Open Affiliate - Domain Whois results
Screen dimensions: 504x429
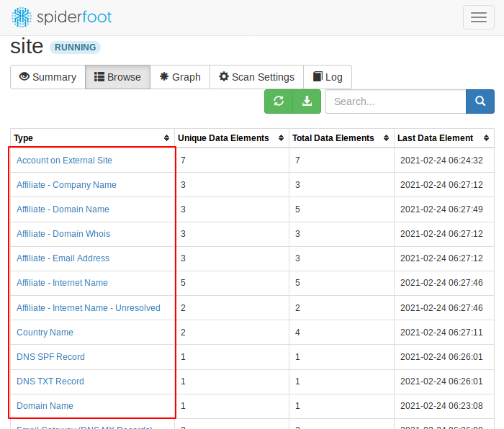coord(63,234)
